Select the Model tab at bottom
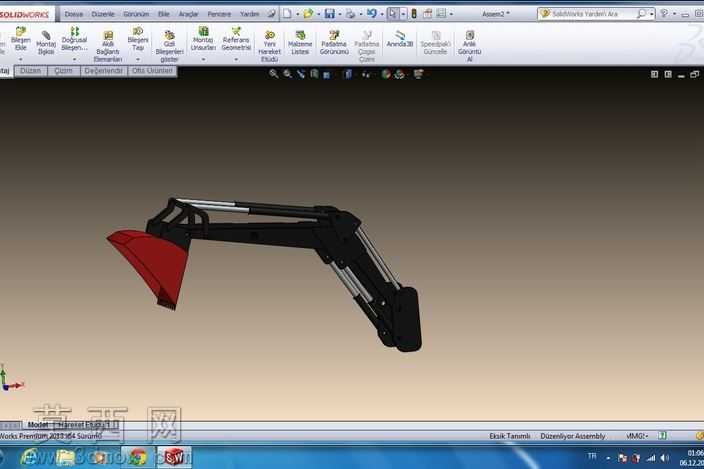The width and height of the screenshot is (704, 469). click(38, 425)
